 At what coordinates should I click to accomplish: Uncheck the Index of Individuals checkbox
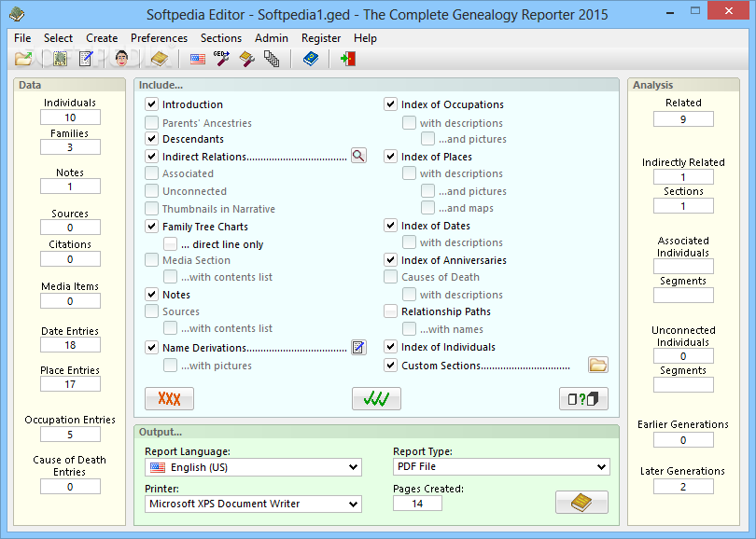tap(390, 347)
